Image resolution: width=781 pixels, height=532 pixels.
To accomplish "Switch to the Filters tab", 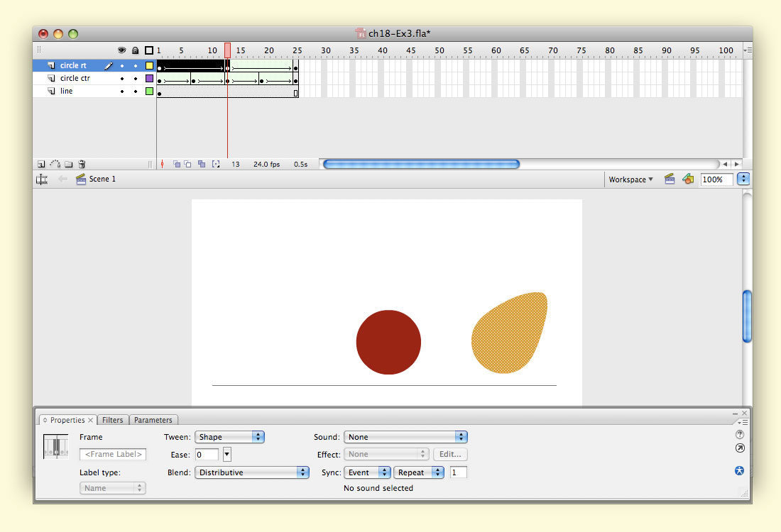I will point(112,420).
